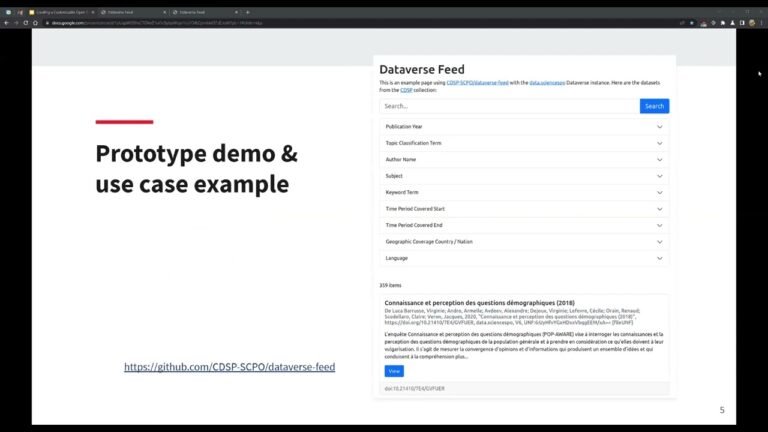The image size is (768, 432).
Task: Switch to the third browser tab
Action: point(200,11)
